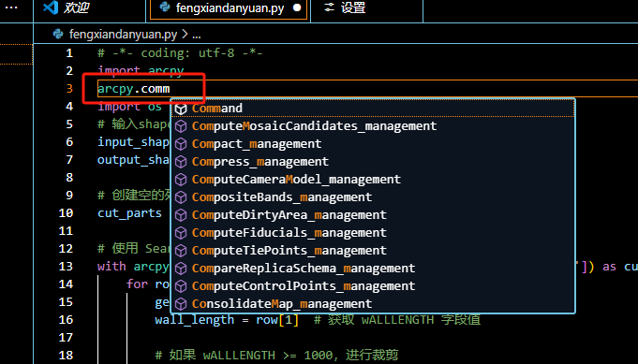Click fengxiandanyuan.py in the breadcrumb
The height and width of the screenshot is (364, 638).
123,34
